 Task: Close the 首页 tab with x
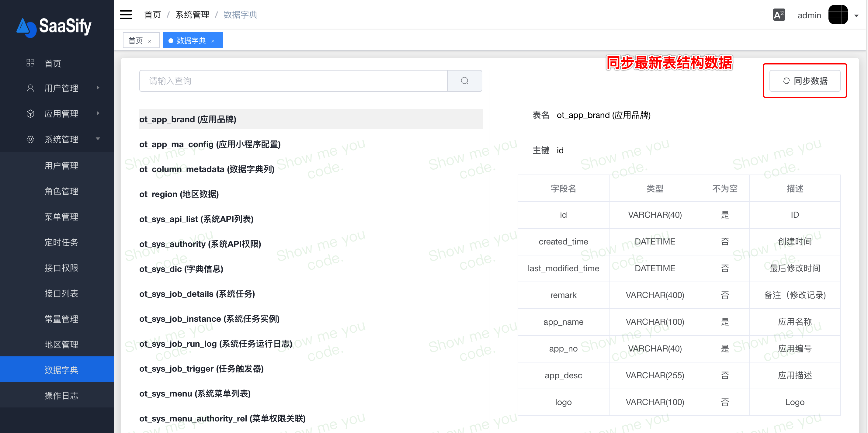click(150, 41)
